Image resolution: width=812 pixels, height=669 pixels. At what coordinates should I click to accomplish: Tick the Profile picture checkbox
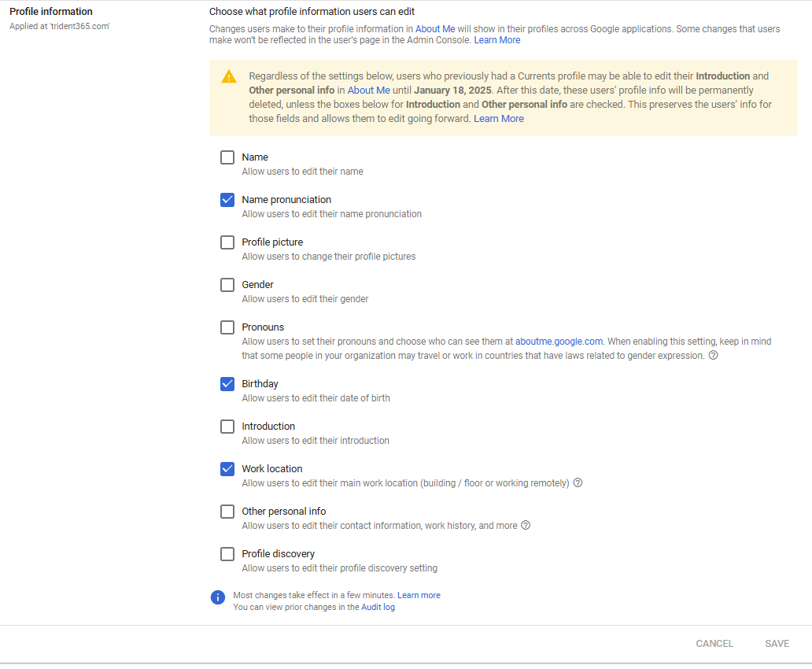point(227,242)
